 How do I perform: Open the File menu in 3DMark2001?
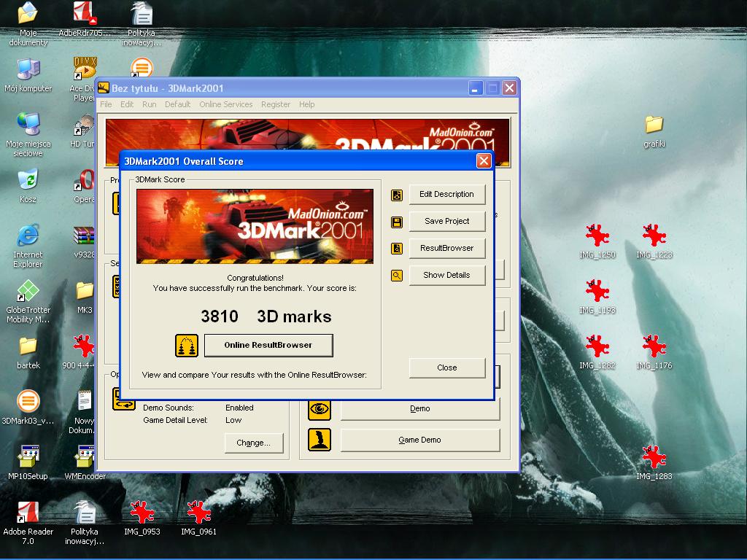pos(106,104)
